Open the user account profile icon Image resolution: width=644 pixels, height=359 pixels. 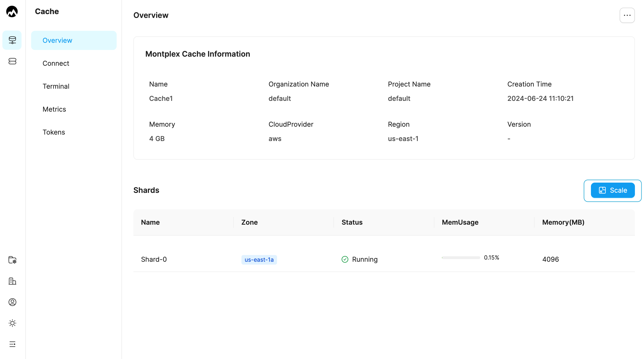click(12, 302)
